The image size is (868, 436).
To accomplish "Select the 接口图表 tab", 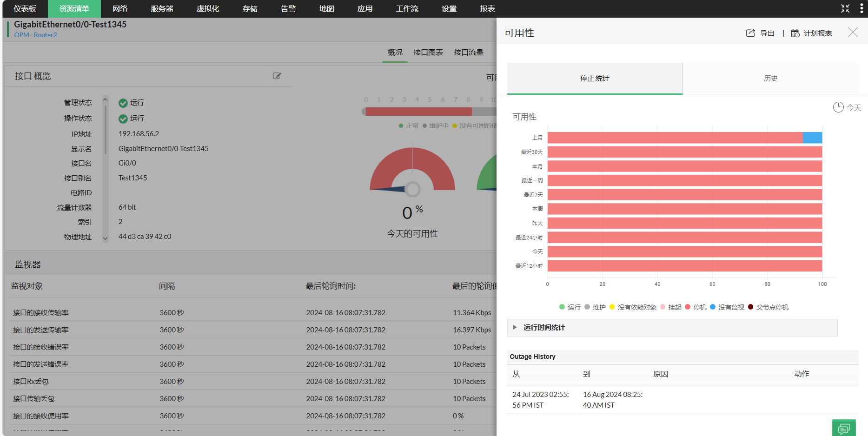I will point(428,53).
